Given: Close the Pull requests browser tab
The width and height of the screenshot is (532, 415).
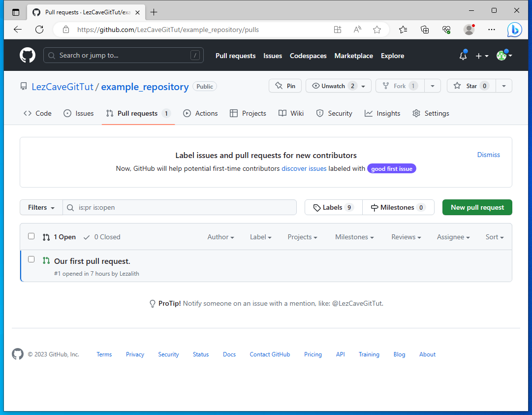Looking at the screenshot, I should point(137,12).
